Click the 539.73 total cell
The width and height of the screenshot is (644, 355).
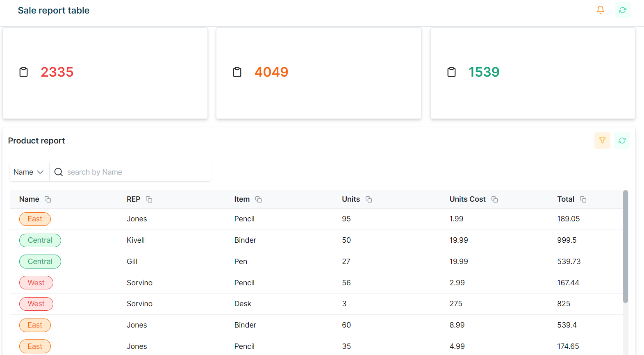pyautogui.click(x=569, y=262)
